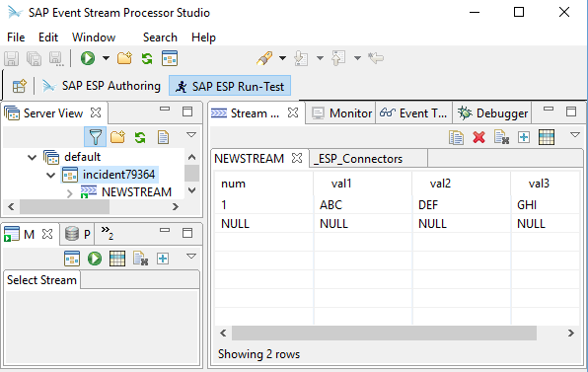588x372 pixels.
Task: Show the hidden tabs chevron with 2
Action: 108,233
